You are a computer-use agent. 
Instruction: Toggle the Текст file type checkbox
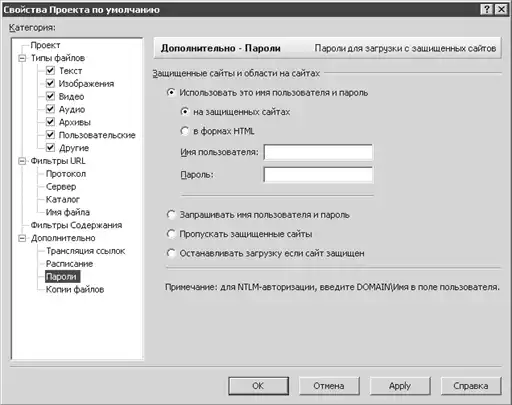50,70
